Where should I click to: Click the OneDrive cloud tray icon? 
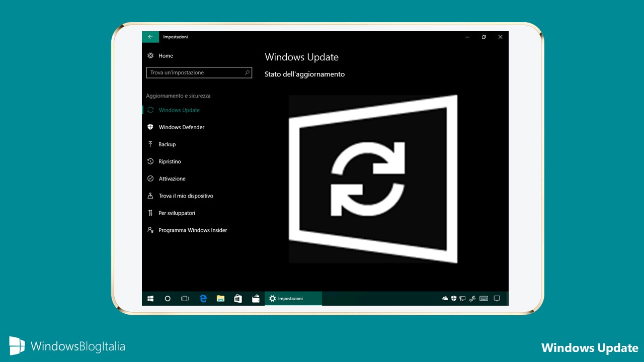(445, 299)
